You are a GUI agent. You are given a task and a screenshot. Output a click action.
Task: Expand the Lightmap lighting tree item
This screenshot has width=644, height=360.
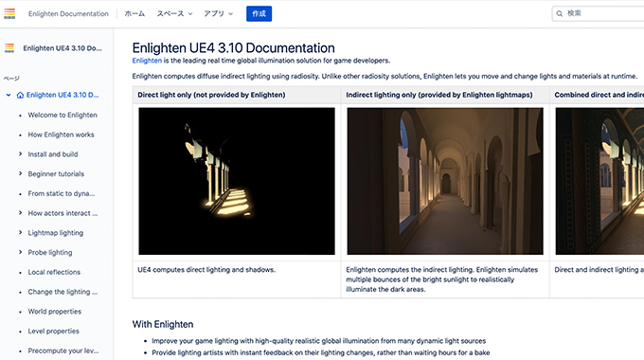point(20,233)
